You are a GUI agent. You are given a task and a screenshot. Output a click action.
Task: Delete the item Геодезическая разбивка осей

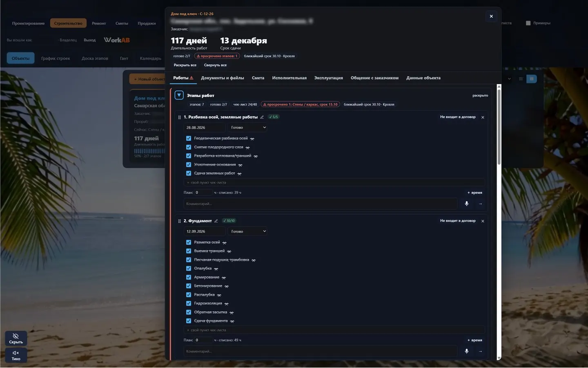click(252, 139)
